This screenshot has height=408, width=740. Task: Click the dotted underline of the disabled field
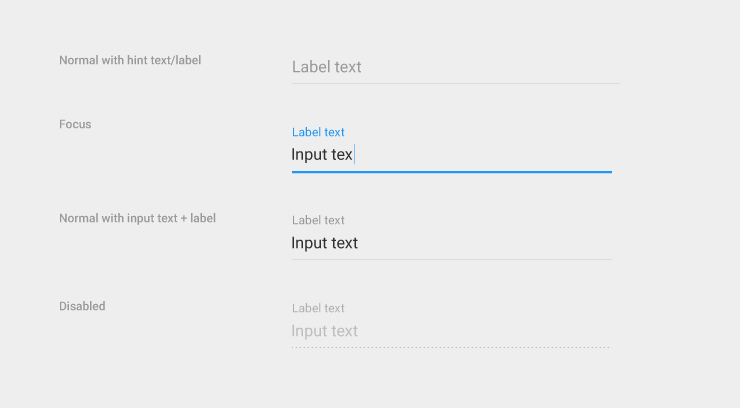pyautogui.click(x=451, y=347)
